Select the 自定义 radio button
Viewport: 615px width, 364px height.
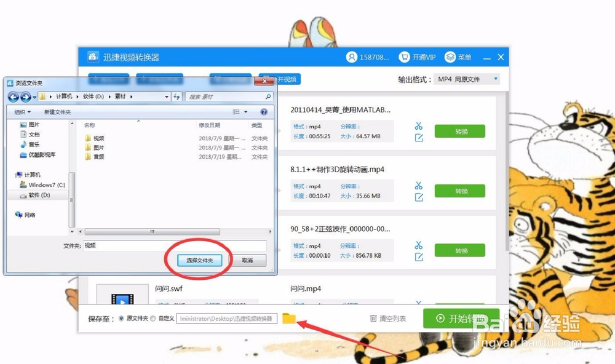(x=153, y=318)
